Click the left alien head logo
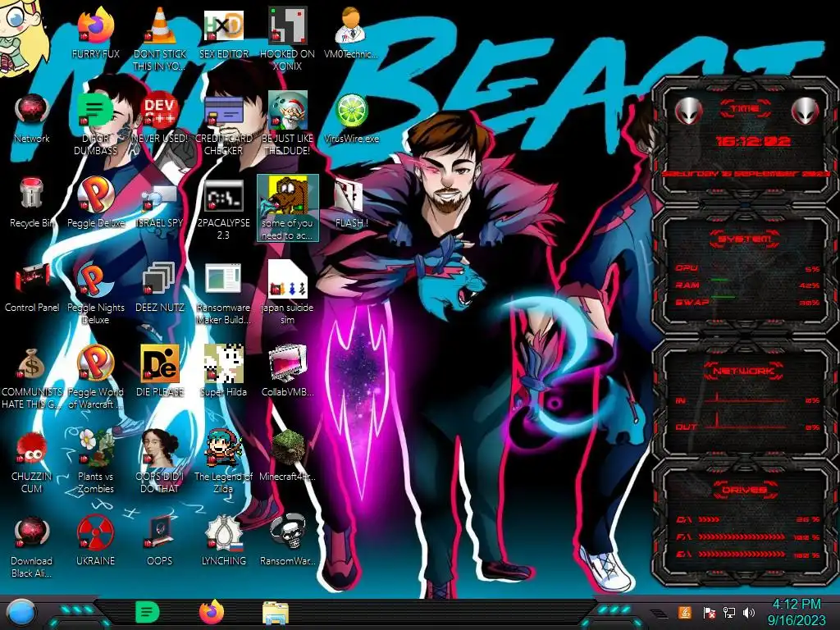 tap(688, 111)
